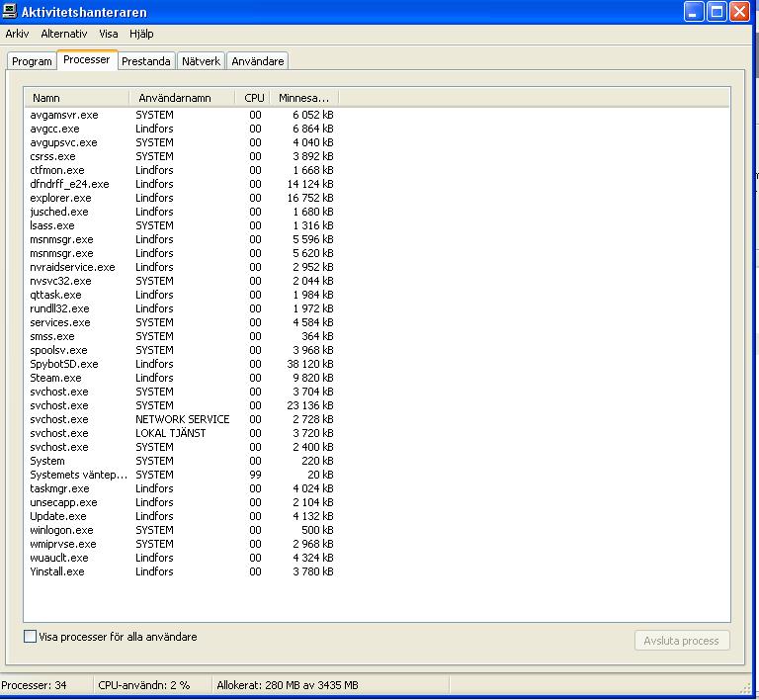Close the Aktivitetshanteraren window
Image resolution: width=759 pixels, height=700 pixels.
739,12
